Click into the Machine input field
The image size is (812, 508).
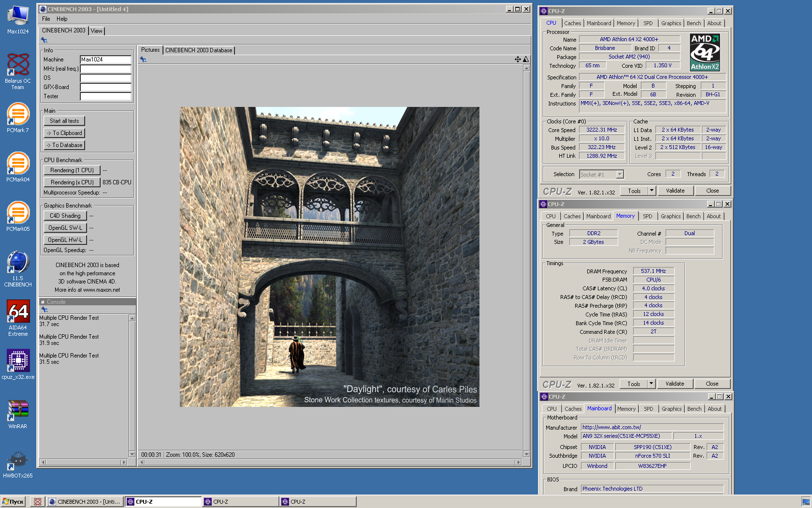(x=105, y=60)
